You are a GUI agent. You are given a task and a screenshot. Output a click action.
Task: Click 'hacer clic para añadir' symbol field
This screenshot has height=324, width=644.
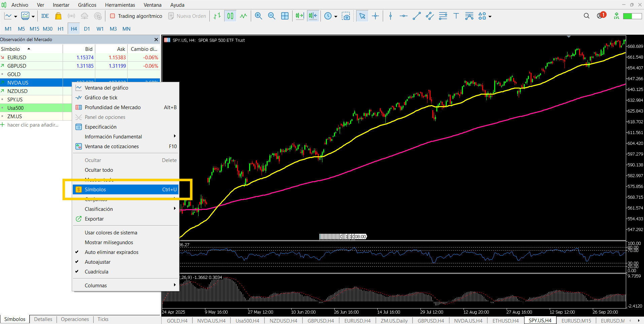click(x=33, y=125)
